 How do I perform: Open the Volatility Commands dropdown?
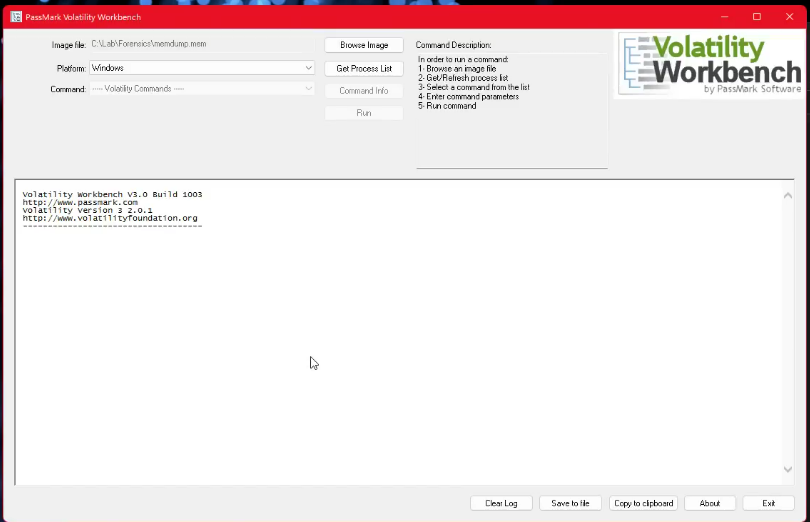click(x=202, y=89)
